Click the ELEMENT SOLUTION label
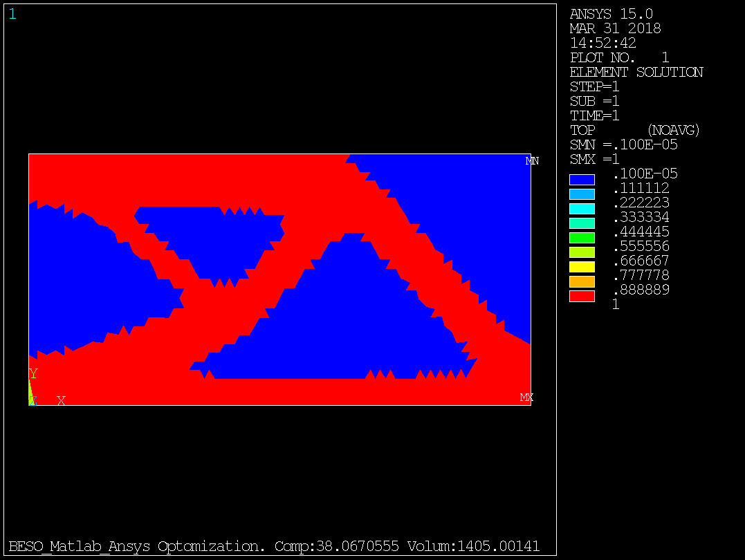 click(x=636, y=72)
